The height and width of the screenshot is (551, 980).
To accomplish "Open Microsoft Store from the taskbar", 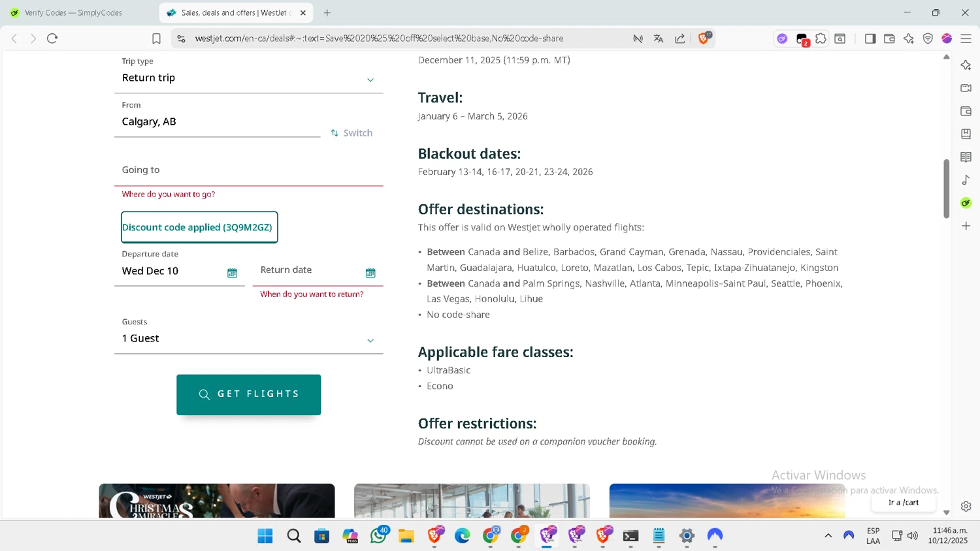I will (321, 536).
